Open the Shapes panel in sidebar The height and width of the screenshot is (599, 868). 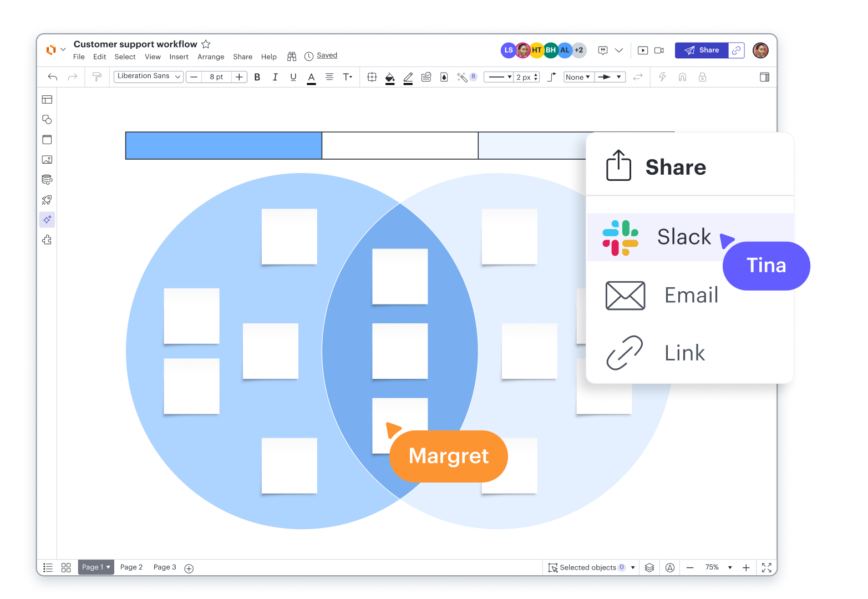pyautogui.click(x=47, y=120)
